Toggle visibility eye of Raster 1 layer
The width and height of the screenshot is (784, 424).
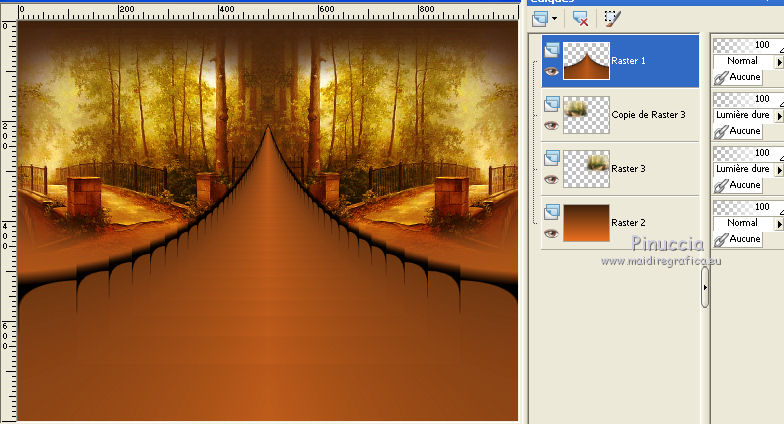[x=552, y=72]
